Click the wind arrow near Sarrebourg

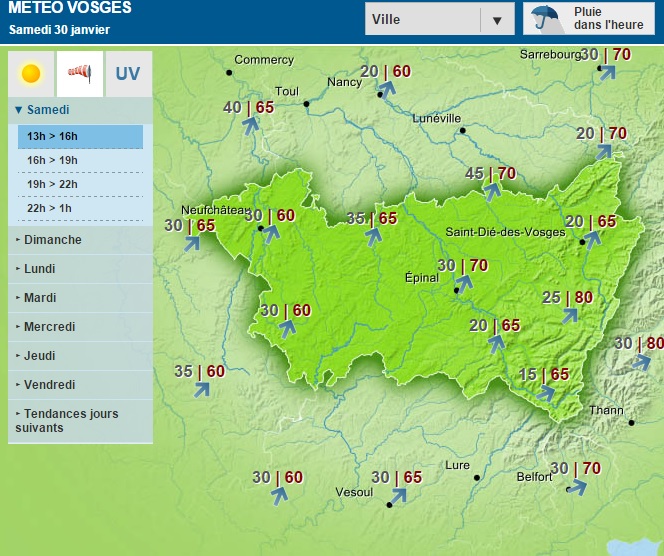coord(606,72)
